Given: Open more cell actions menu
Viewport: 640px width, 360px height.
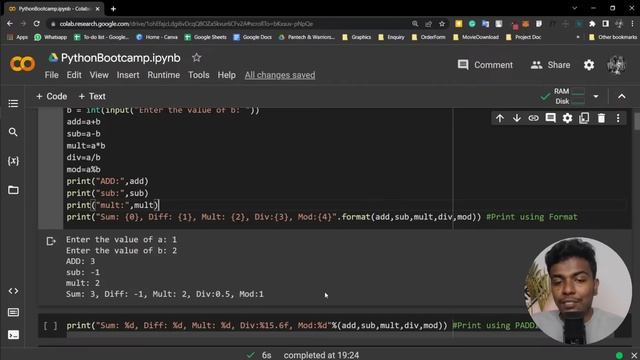Looking at the screenshot, I should point(618,118).
